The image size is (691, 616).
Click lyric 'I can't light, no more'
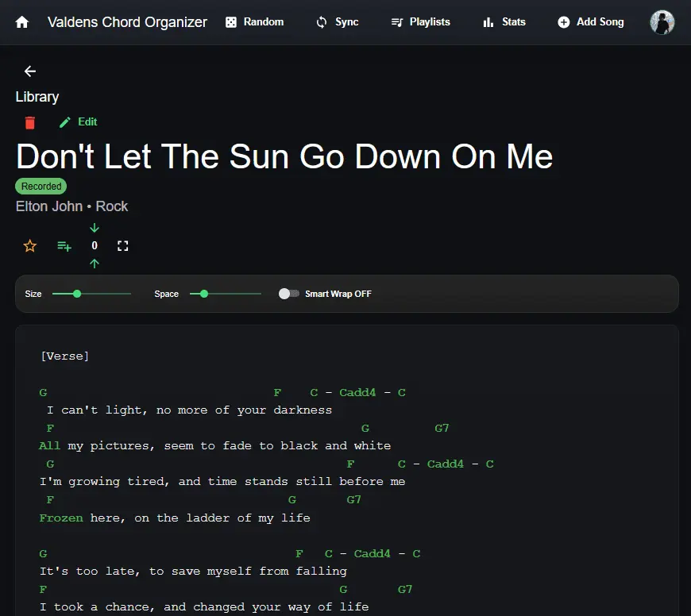pyautogui.click(x=127, y=410)
